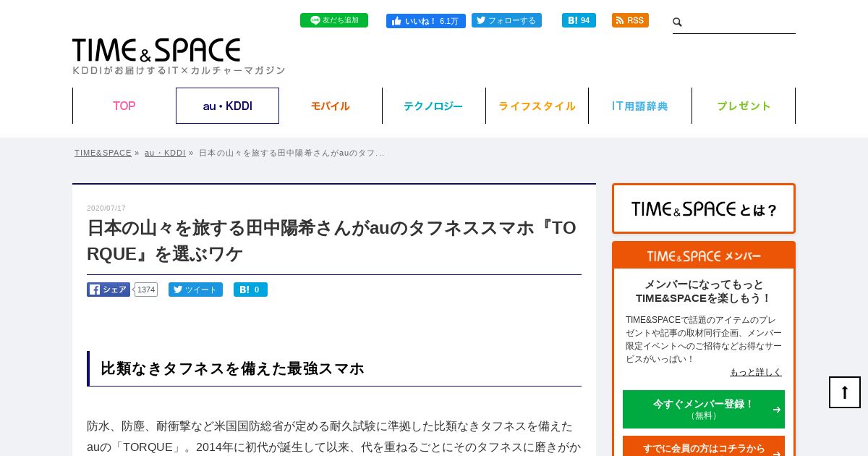Image resolution: width=868 pixels, height=456 pixels.
Task: Open the TIME&SPACEとは？ sidebar banner
Action: pos(704,208)
